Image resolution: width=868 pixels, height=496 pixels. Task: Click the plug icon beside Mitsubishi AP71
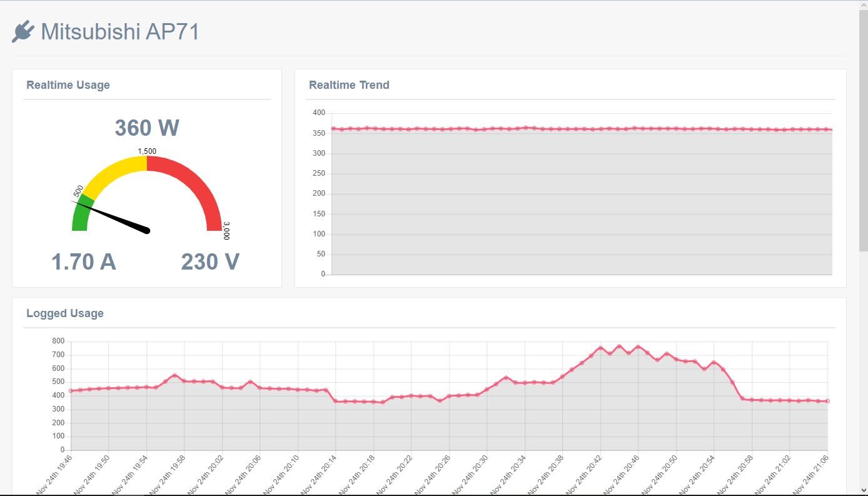pos(23,31)
